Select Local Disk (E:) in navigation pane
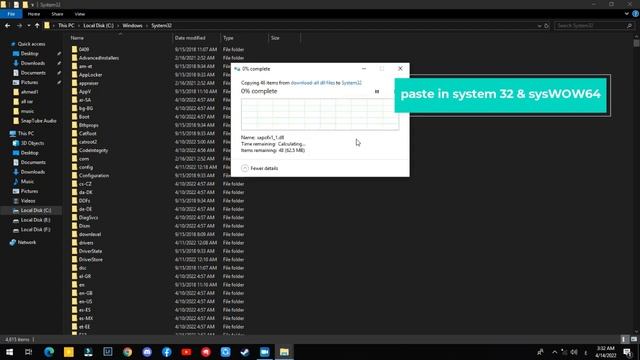Screen dimensions: 640x360 tap(36, 220)
